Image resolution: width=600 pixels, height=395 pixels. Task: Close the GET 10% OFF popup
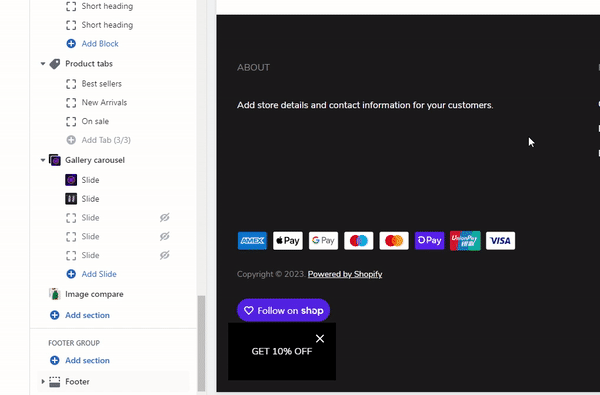click(320, 338)
